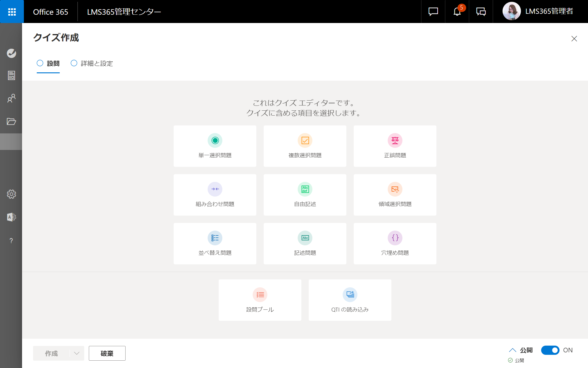Switch to the 詳細と設定 tab
The height and width of the screenshot is (368, 588).
click(92, 63)
